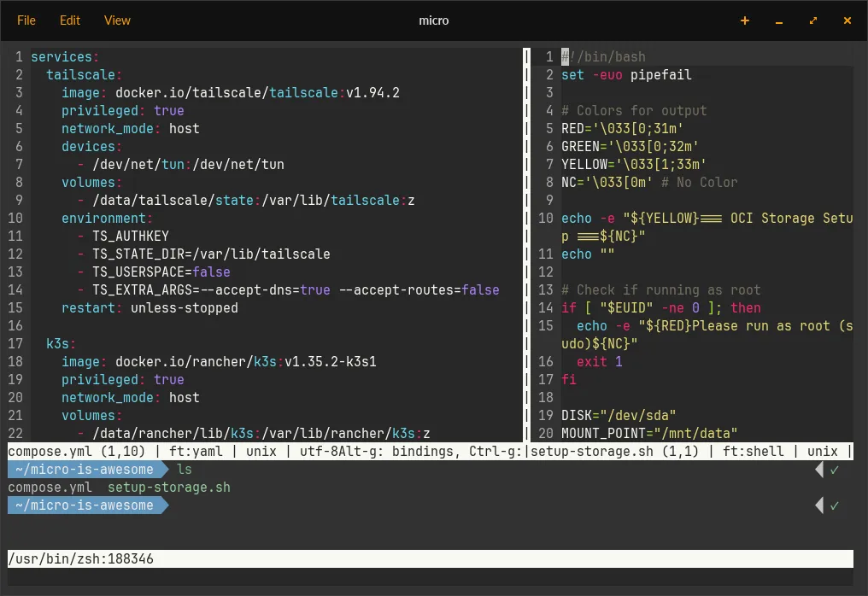868x596 pixels.
Task: Open the File menu
Action: tap(26, 20)
